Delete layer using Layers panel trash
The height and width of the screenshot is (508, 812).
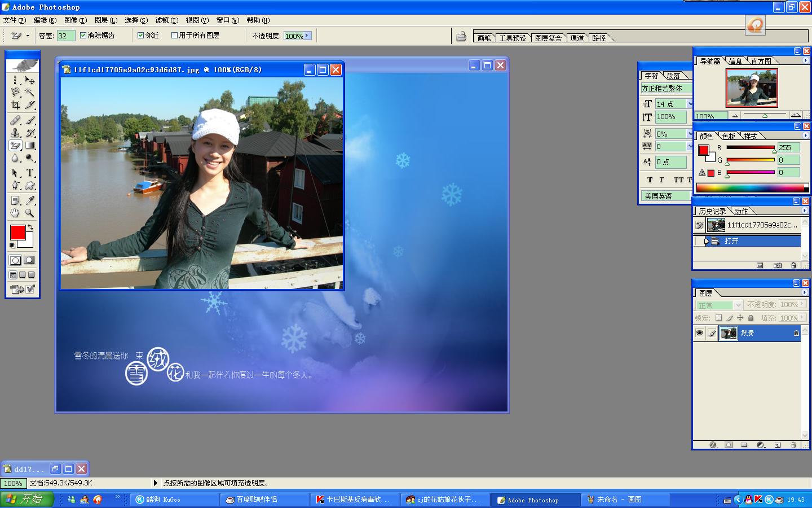tap(793, 445)
